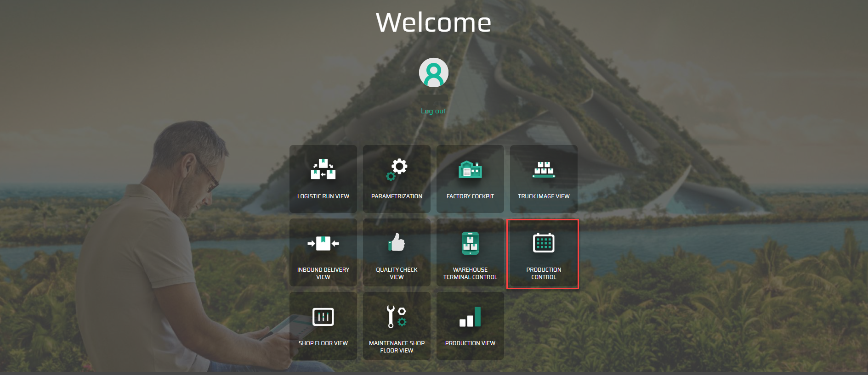Click the Inbound Delivery box-with-arrows icon
This screenshot has width=868, height=375.
point(323,243)
